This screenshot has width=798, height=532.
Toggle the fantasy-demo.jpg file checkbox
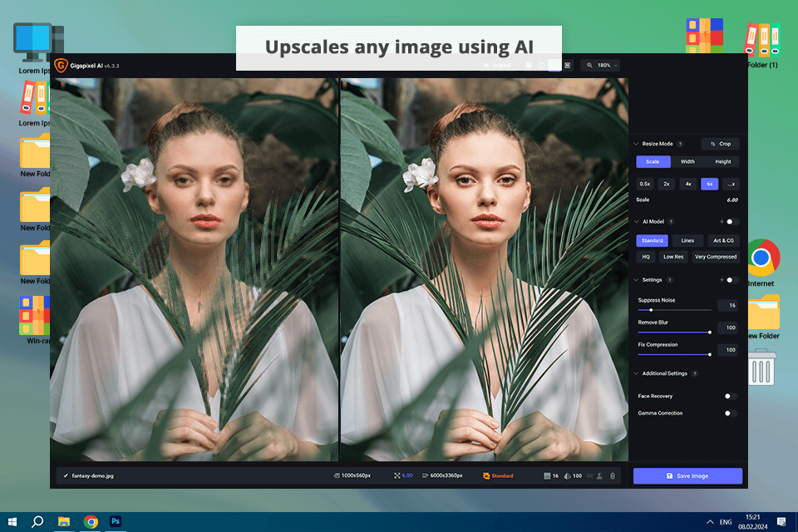[66, 476]
